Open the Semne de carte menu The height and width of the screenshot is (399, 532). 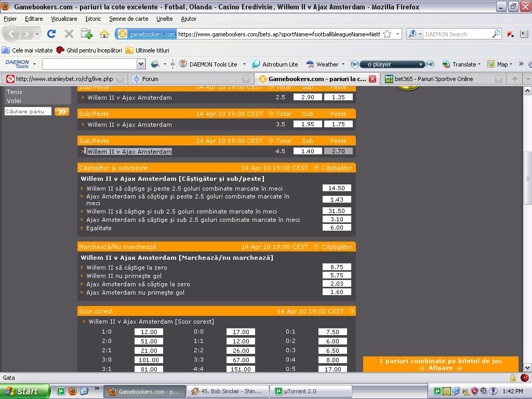tap(129, 19)
